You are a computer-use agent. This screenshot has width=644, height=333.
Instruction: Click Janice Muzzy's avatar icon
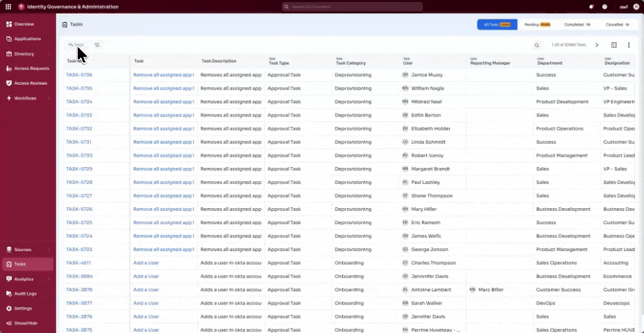click(x=405, y=75)
